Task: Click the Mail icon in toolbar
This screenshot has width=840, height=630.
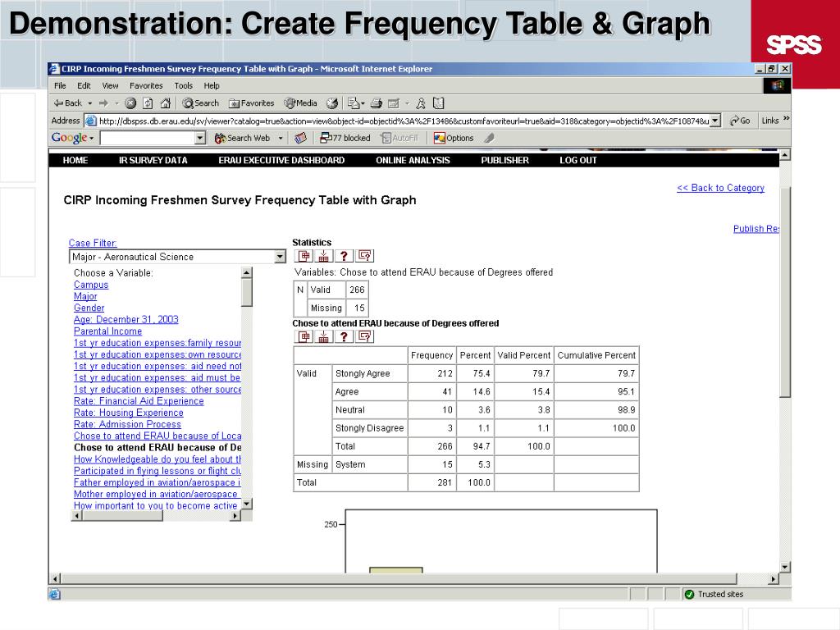Action: [354, 103]
